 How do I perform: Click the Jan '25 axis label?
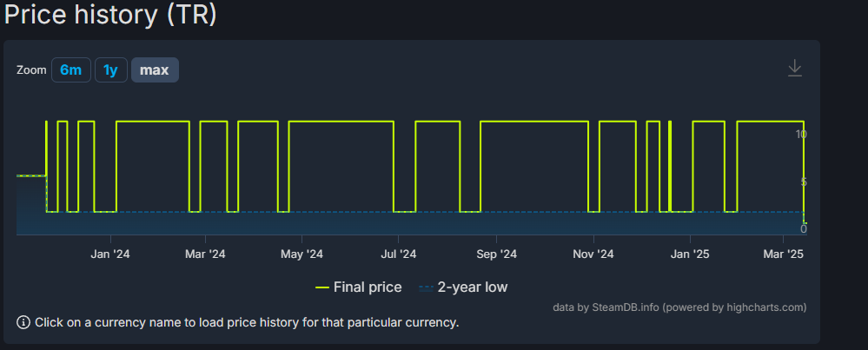[x=690, y=254]
